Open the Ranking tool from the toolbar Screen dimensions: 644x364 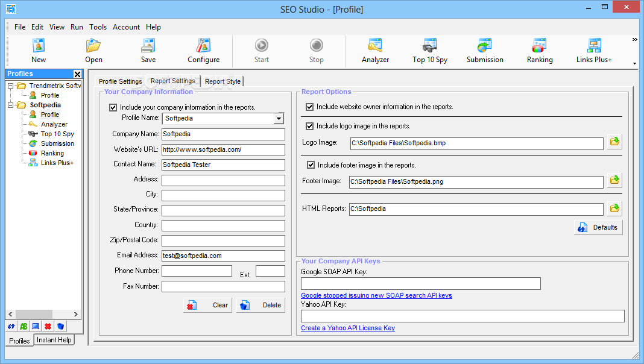click(540, 51)
